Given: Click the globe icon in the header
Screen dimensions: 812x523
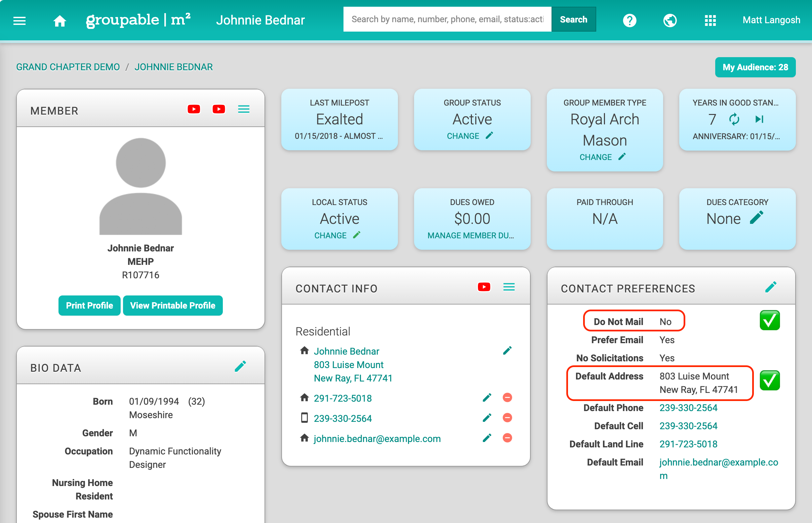Looking at the screenshot, I should pos(669,21).
